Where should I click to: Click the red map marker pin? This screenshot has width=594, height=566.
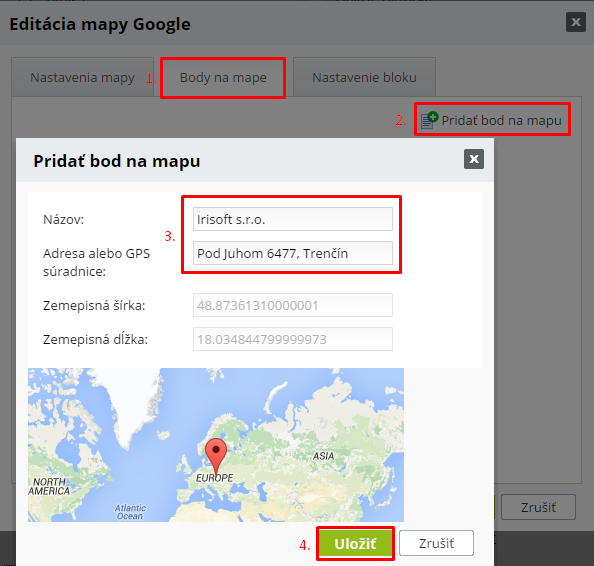click(216, 457)
